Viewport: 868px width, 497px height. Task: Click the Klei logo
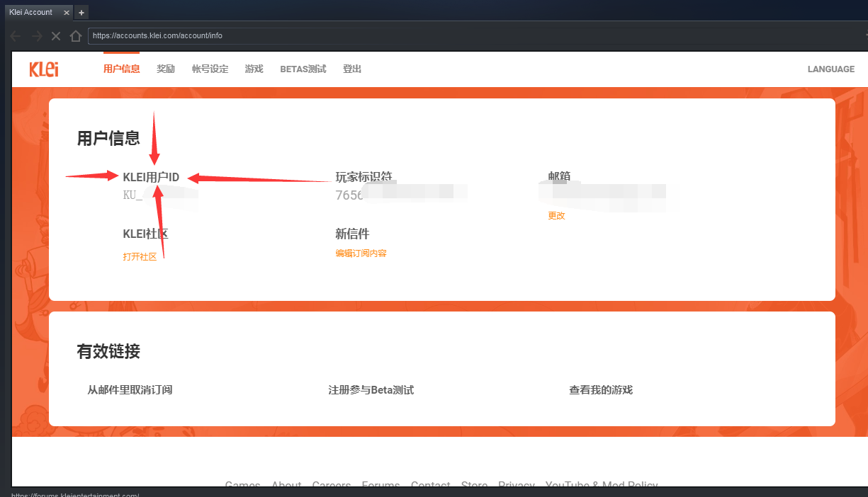point(44,69)
